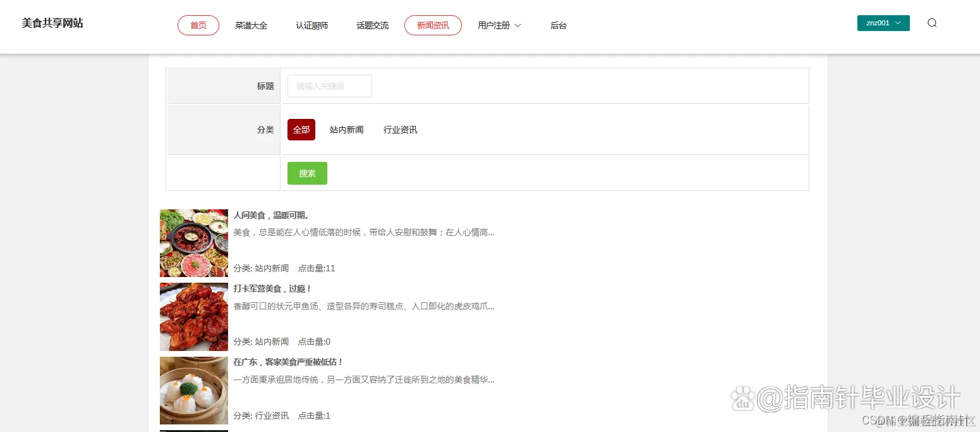Select the 新闻资讯 nav item
980x432 pixels.
tap(433, 25)
